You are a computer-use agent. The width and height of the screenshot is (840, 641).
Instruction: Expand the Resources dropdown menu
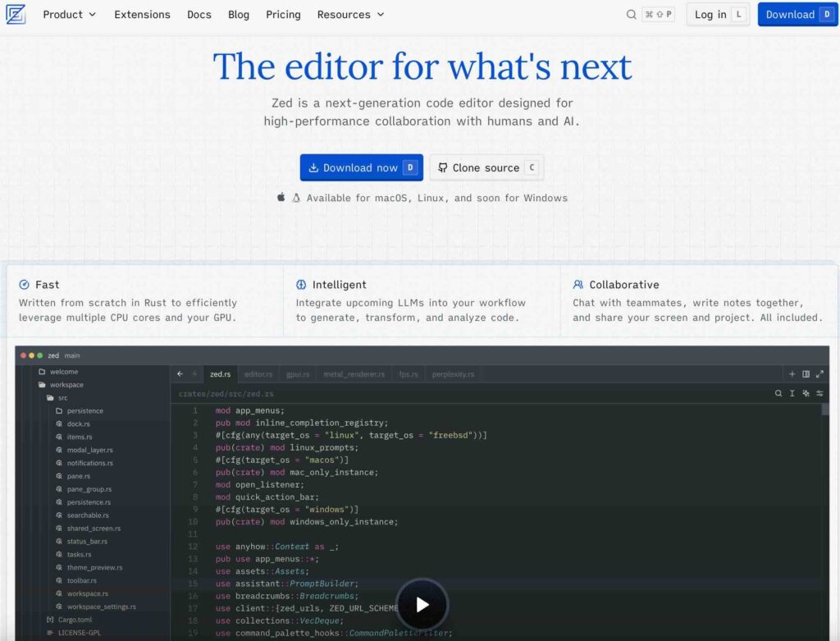(x=351, y=15)
